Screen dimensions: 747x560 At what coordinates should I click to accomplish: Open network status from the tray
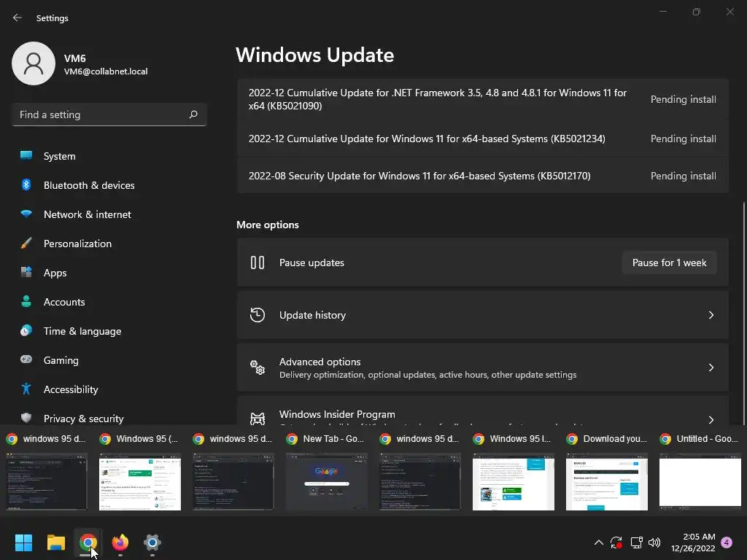click(636, 542)
